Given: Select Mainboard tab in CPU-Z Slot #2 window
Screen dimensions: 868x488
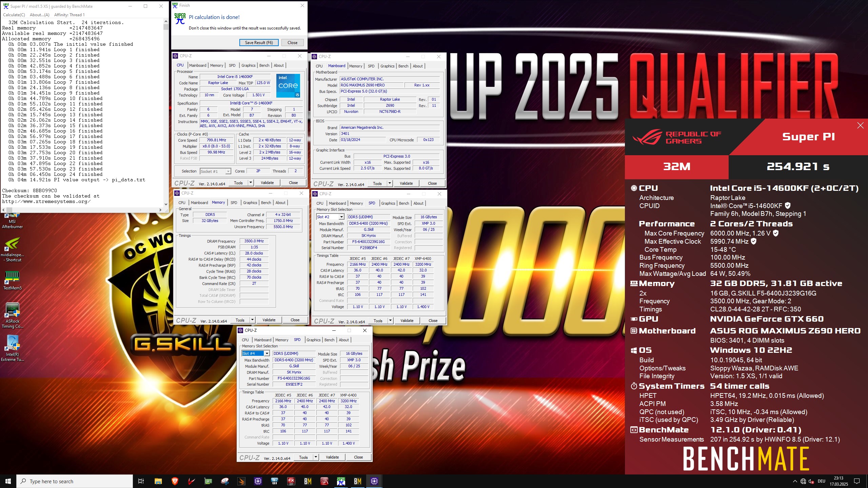Looking at the screenshot, I should 337,203.
